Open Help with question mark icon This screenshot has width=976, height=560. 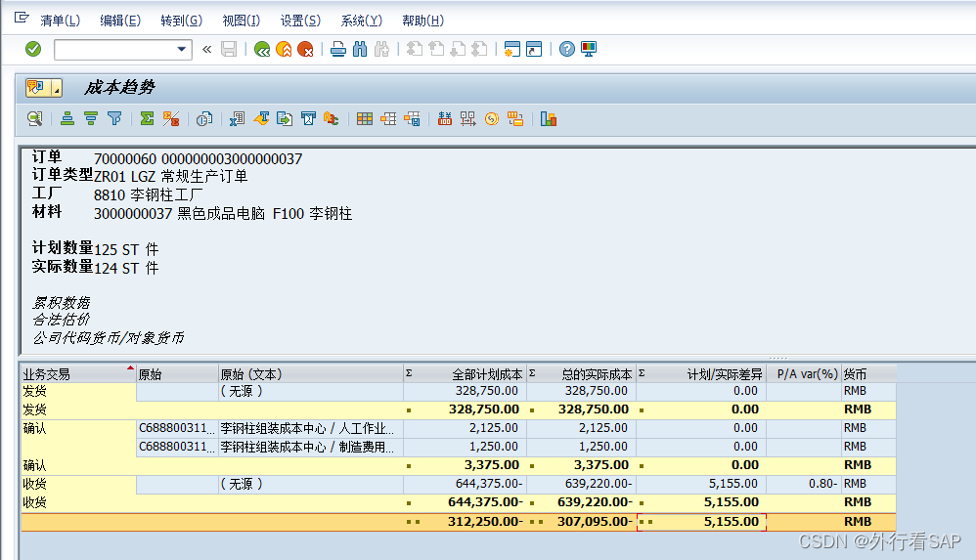click(567, 49)
